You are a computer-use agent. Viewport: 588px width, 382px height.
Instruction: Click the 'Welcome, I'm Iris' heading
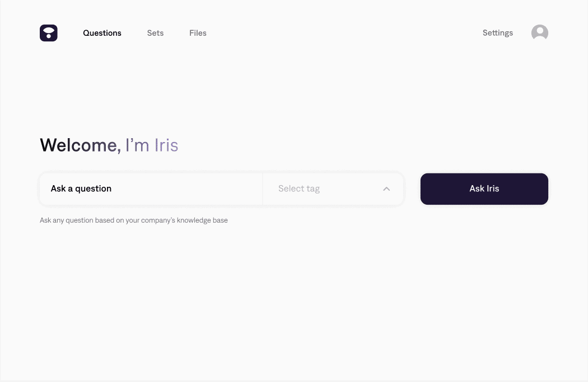pyautogui.click(x=109, y=145)
